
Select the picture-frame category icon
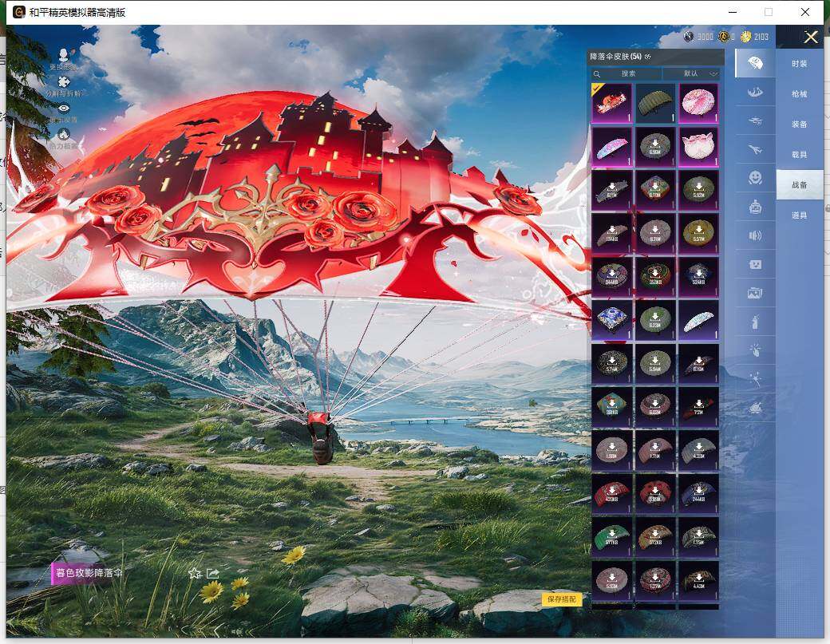click(x=755, y=293)
